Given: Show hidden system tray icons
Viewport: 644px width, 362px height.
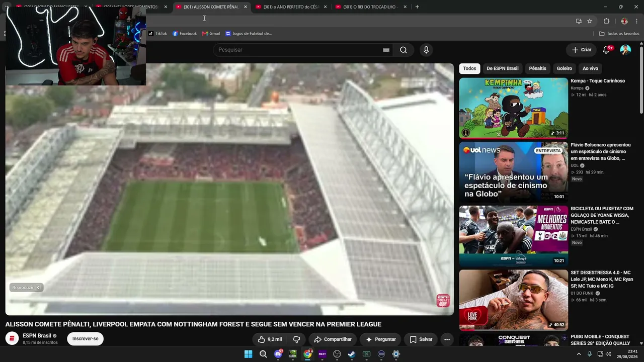Looking at the screenshot, I should pos(579,354).
